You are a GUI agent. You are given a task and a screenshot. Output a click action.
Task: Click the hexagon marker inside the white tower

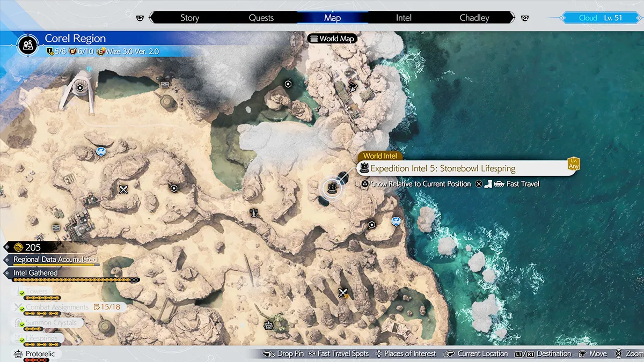click(80, 87)
